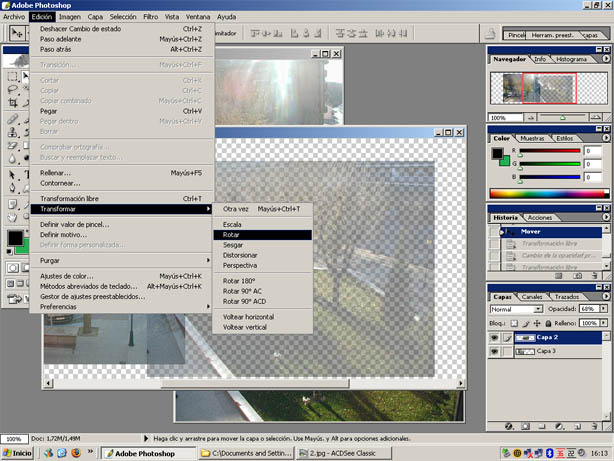Expand the Relleno fill arrow
Viewport: 614px width, 461px height.
click(603, 324)
